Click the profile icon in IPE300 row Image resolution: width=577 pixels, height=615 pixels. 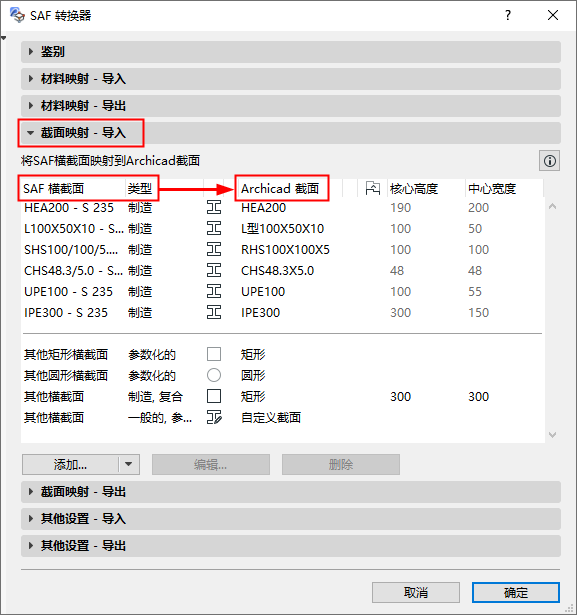pyautogui.click(x=214, y=313)
